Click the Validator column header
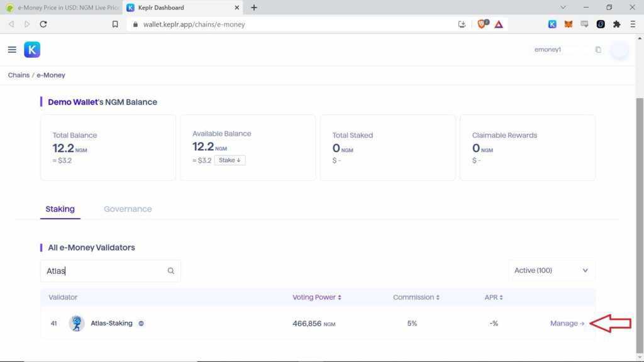 click(63, 297)
